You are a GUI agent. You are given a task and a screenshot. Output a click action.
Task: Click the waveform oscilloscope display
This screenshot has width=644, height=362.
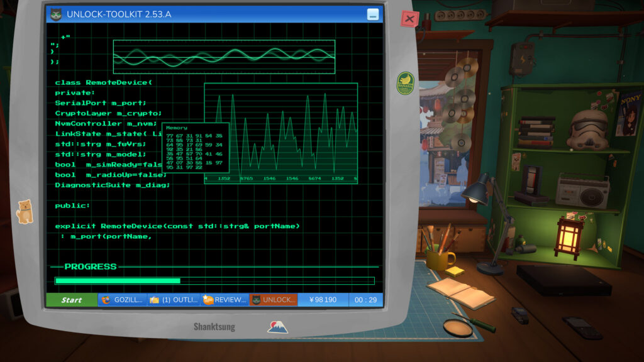pyautogui.click(x=225, y=57)
